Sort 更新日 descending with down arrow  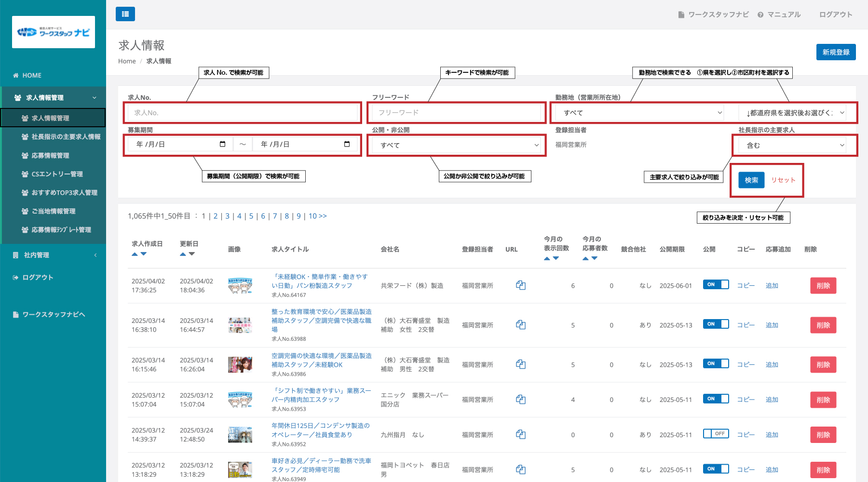(x=192, y=254)
